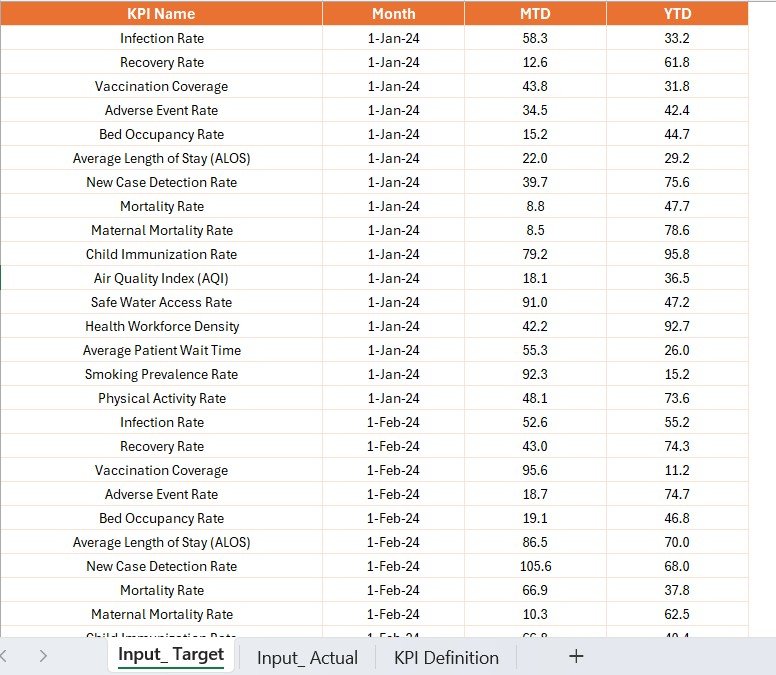Click the MTD value 91.0
This screenshot has width=776, height=675.
pyautogui.click(x=535, y=302)
